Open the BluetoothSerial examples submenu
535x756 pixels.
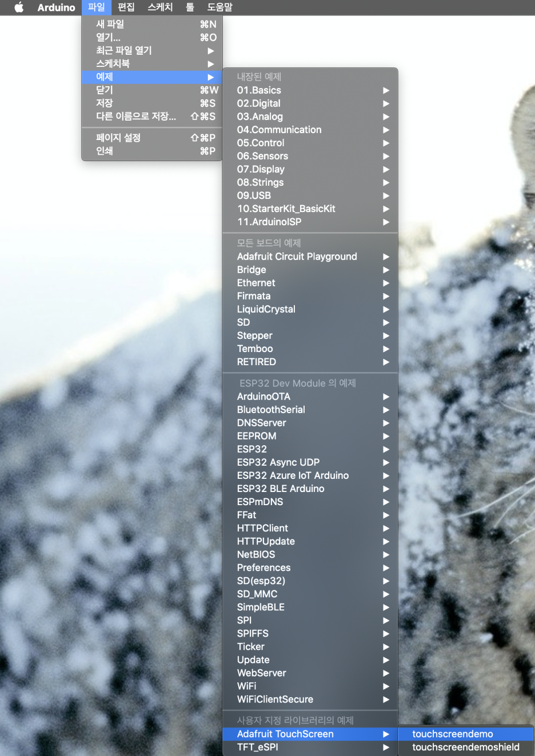tap(310, 410)
